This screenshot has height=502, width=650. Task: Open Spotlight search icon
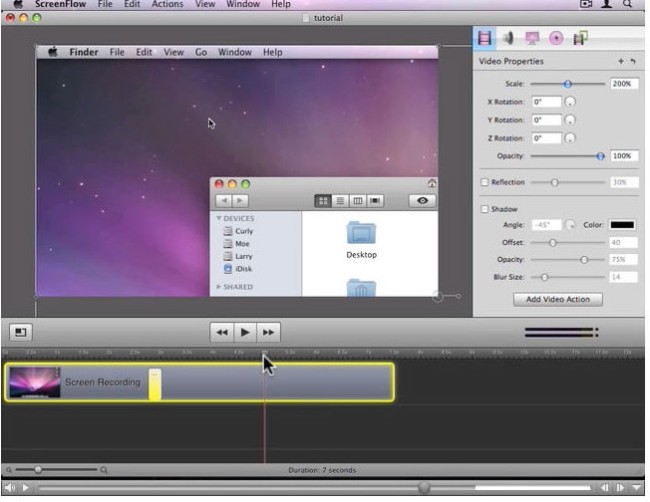[628, 4]
